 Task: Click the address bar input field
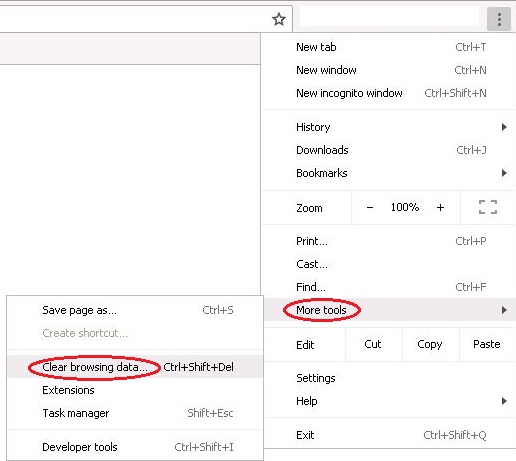click(133, 19)
